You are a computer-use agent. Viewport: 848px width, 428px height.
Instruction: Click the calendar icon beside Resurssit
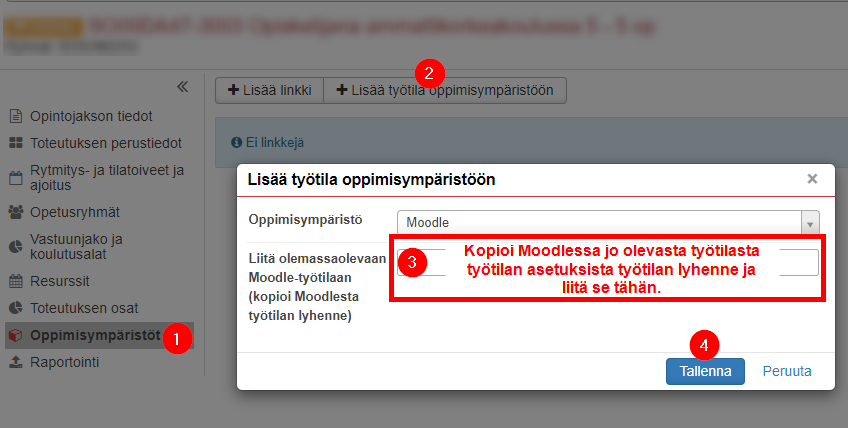click(16, 281)
